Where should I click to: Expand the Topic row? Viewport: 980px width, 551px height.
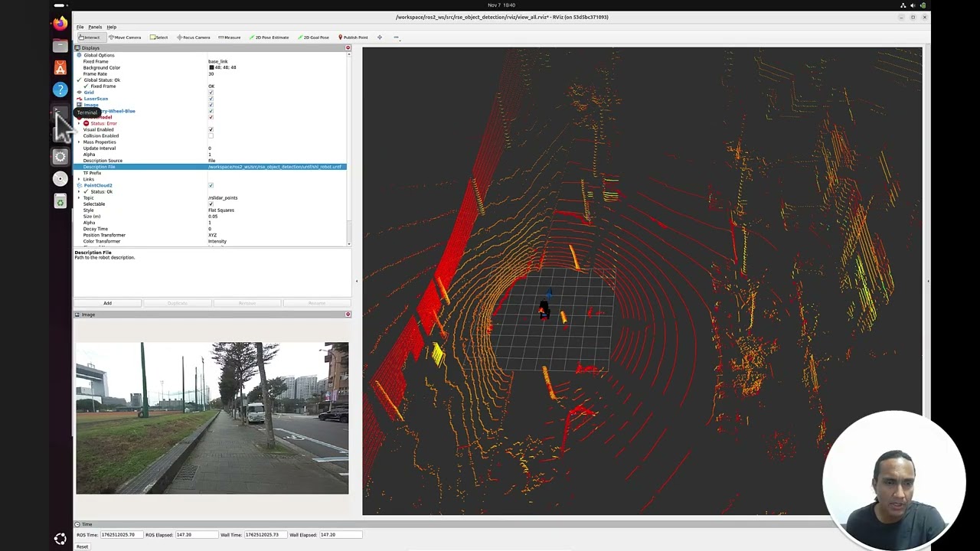pos(79,197)
